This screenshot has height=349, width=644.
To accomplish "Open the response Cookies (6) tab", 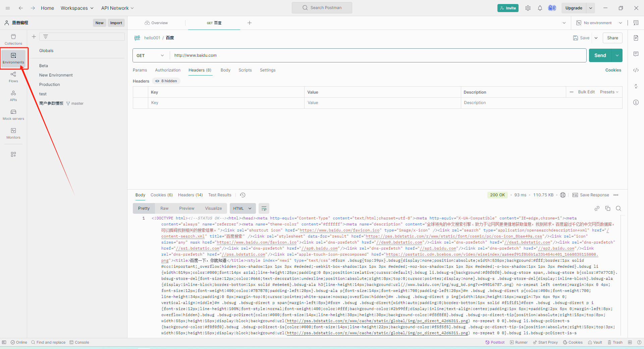I will pyautogui.click(x=162, y=195).
